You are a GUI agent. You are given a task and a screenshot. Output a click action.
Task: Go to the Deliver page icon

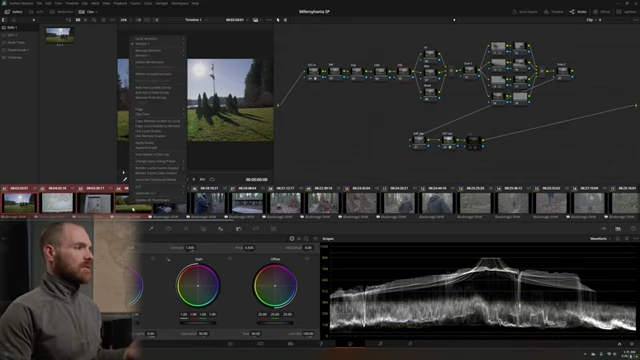[x=410, y=344]
